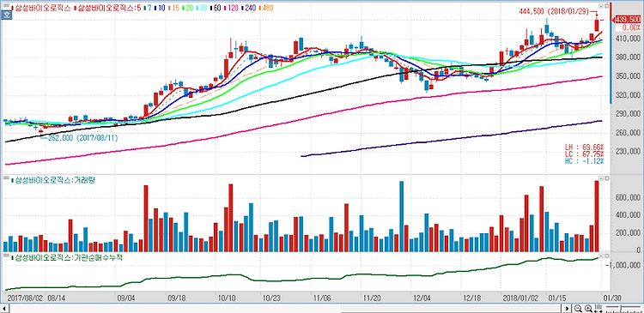Click the blue 호 button on price chart
Viewport: 644px width, 313px height.
click(6, 15)
